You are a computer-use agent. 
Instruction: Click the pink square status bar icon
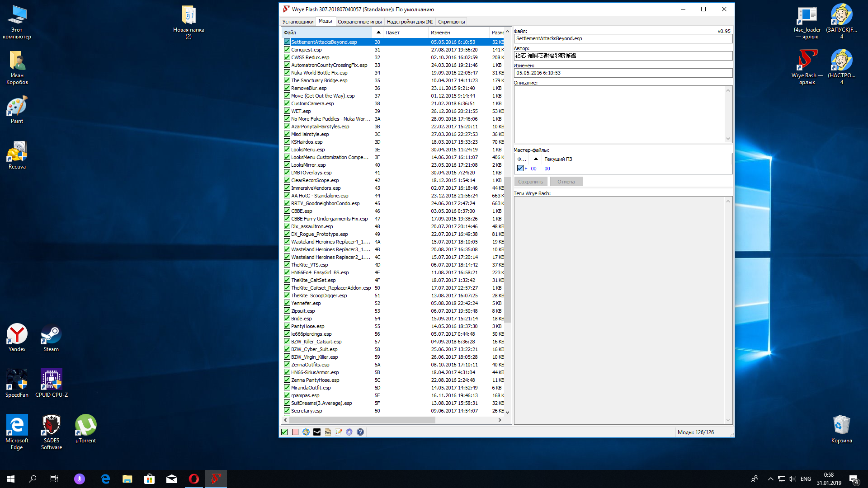295,432
